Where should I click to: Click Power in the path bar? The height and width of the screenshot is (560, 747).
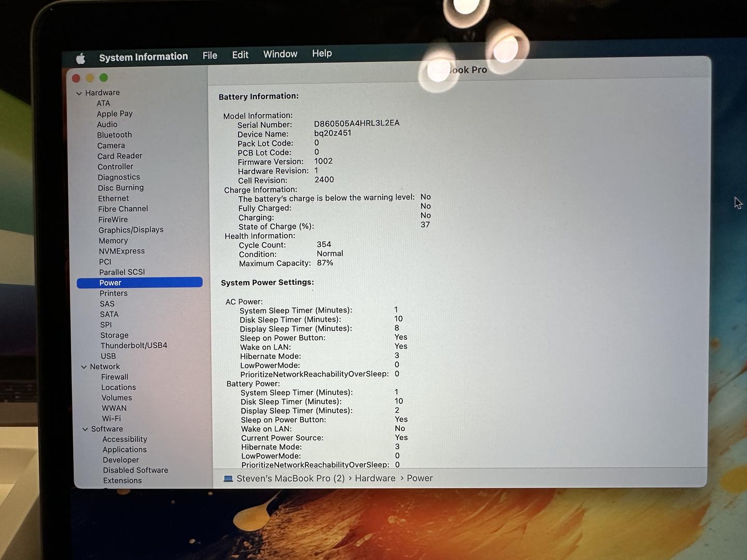point(420,478)
